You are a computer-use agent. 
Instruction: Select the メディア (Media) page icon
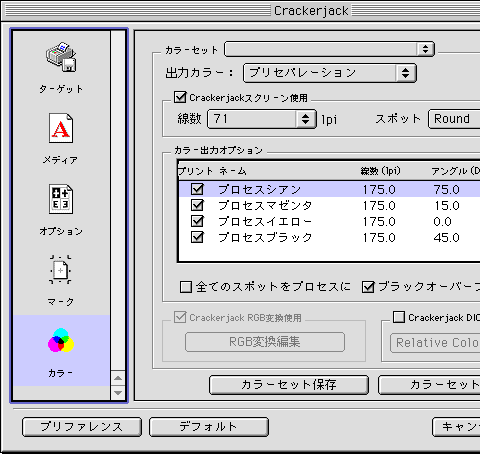pos(61,128)
